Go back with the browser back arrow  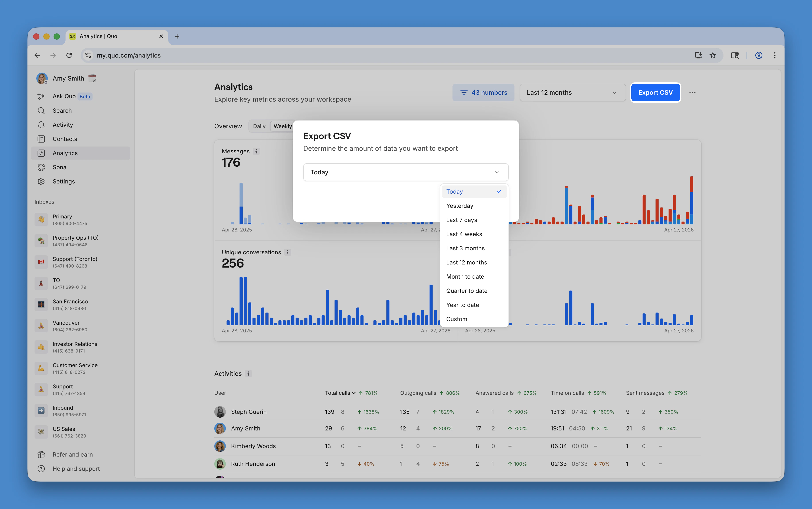pyautogui.click(x=37, y=55)
